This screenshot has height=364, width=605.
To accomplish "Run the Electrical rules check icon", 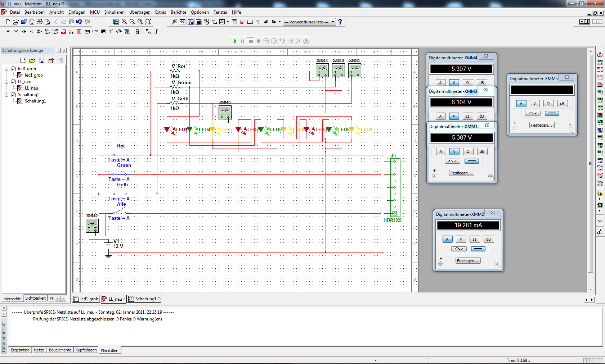I will pyautogui.click(x=242, y=22).
